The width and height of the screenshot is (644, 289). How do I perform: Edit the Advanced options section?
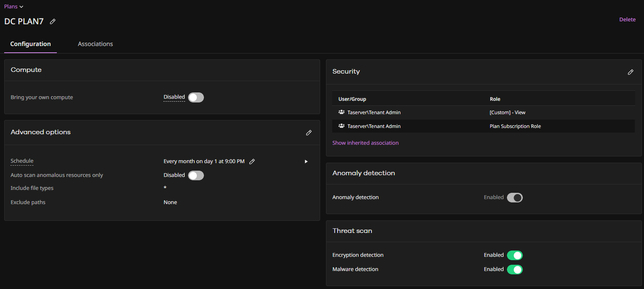coord(309,133)
